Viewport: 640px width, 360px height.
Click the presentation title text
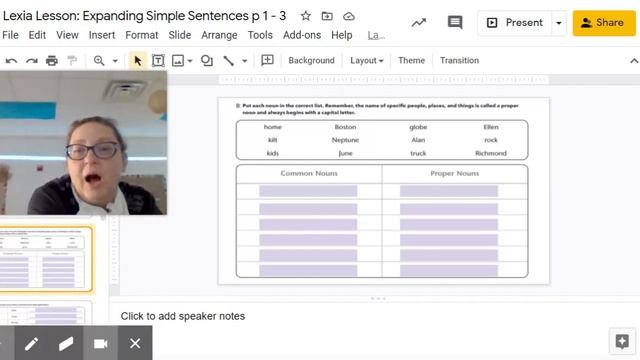point(144,16)
